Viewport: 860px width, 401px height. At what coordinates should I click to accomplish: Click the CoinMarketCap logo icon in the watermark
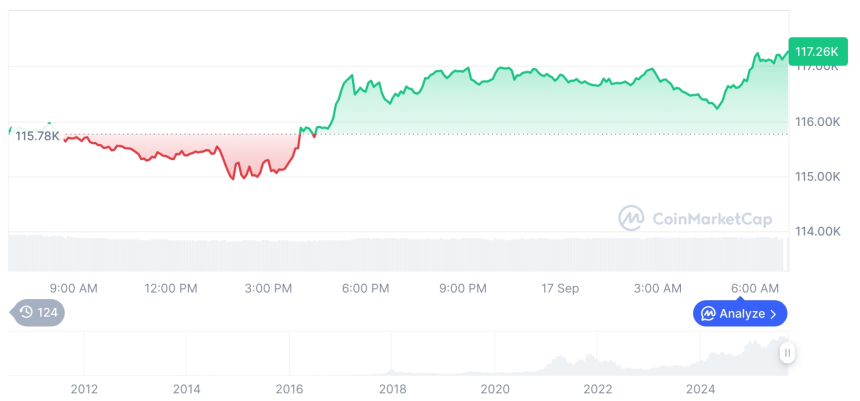(x=630, y=217)
